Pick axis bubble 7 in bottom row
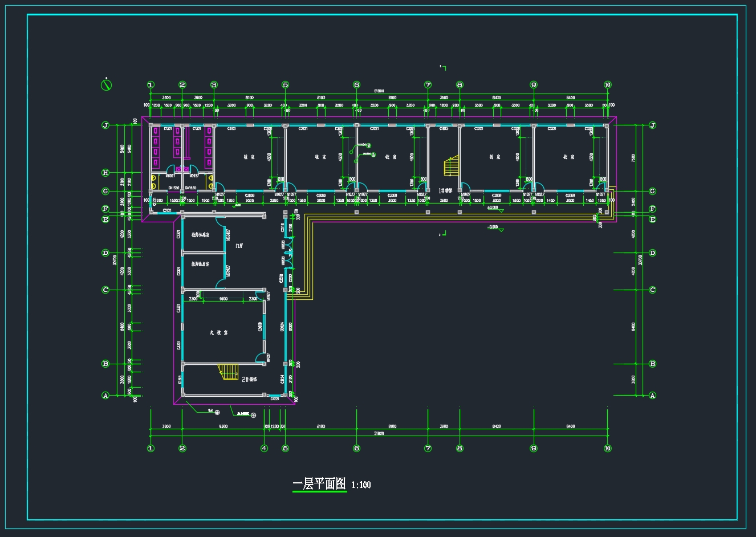 [428, 448]
